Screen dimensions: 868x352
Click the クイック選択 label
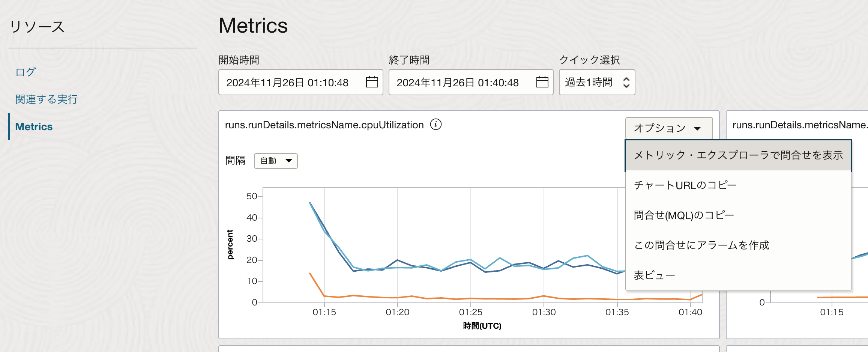coord(590,60)
